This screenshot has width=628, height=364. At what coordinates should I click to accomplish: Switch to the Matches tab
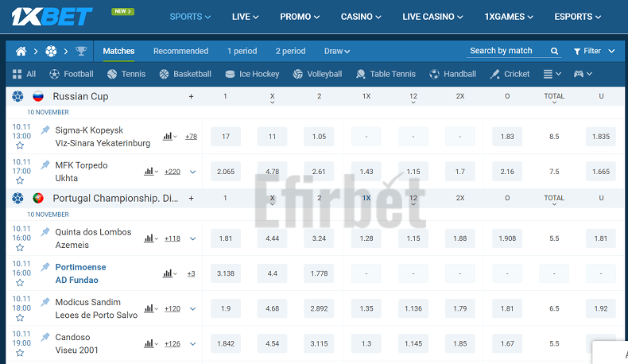click(x=118, y=51)
